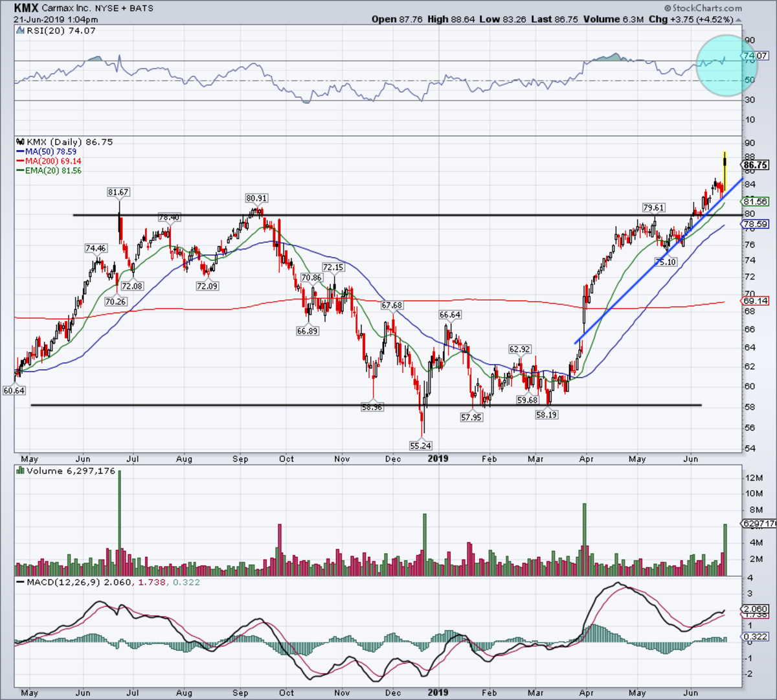The image size is (777, 700).
Task: Click the 55.24 low annotation label
Action: [421, 446]
